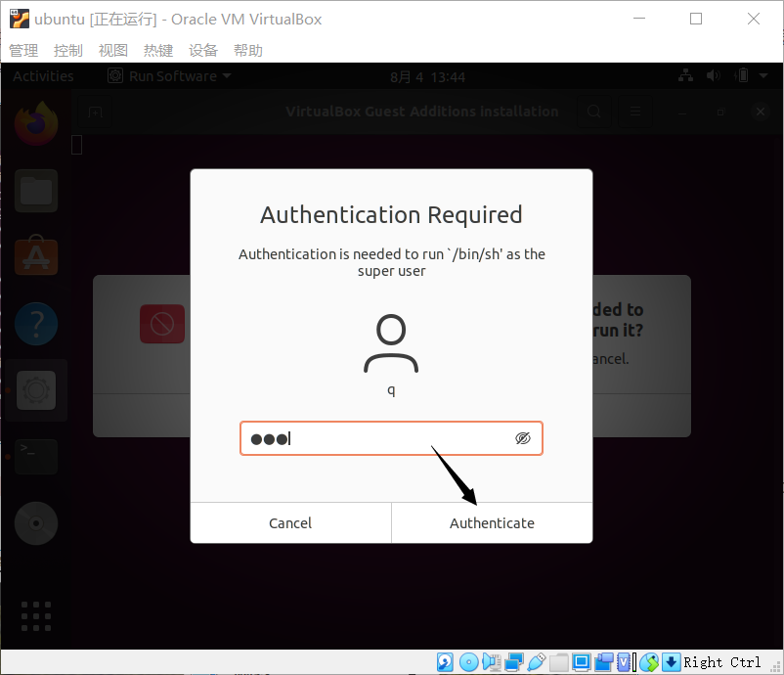The image size is (784, 675).
Task: Open the 管理 menu
Action: (23, 50)
